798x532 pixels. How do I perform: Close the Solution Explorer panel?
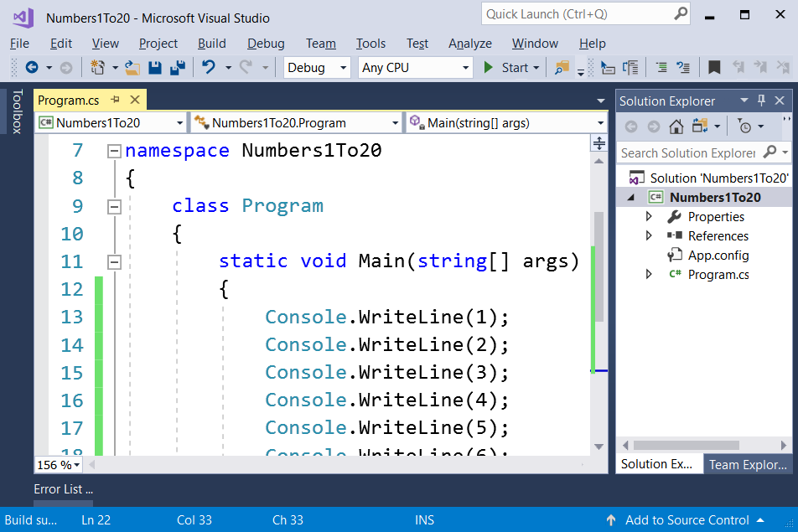780,101
